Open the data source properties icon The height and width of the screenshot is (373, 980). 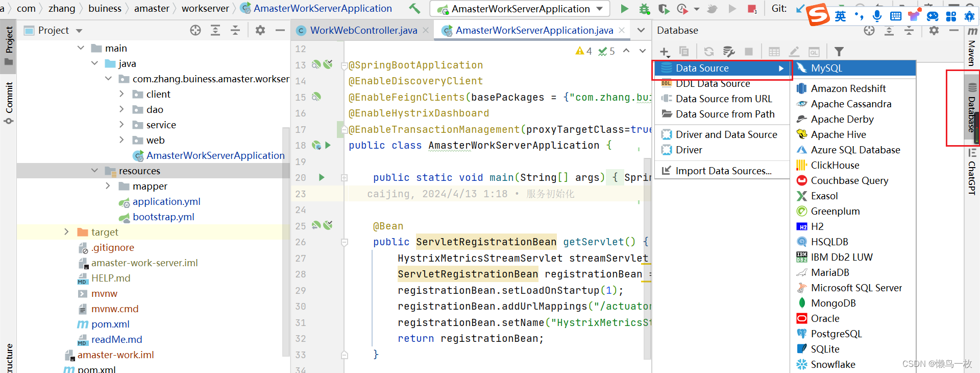pos(729,52)
